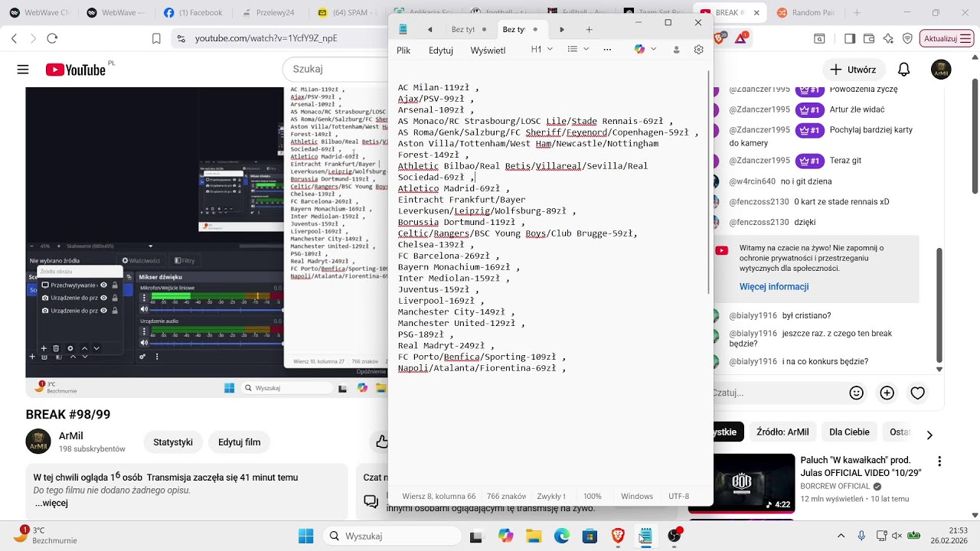Go to the YouTube home logo
The height and width of the screenshot is (551, 980).
(76, 70)
